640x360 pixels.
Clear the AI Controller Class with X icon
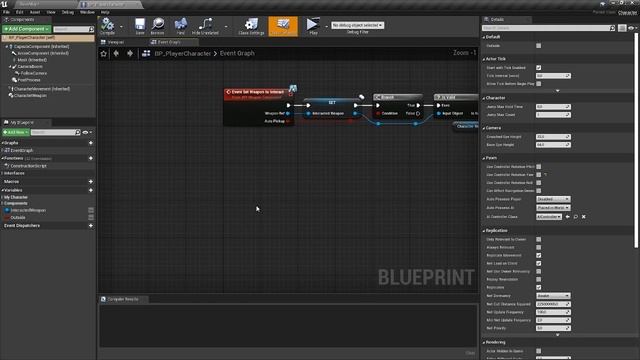[584, 217]
